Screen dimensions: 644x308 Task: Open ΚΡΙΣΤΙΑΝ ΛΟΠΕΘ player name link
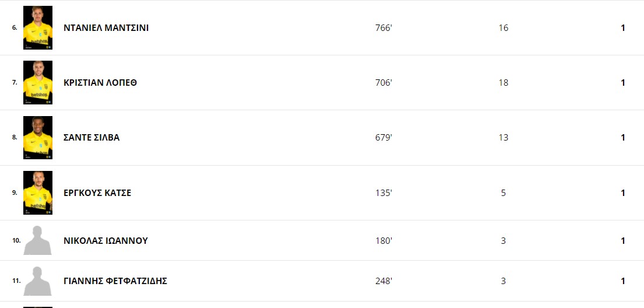100,83
